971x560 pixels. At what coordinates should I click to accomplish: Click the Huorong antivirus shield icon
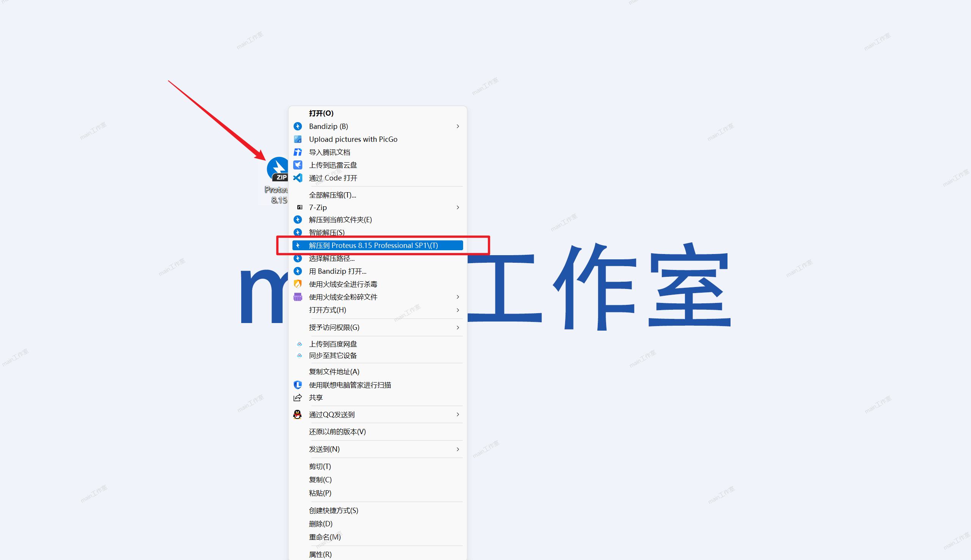pos(298,284)
